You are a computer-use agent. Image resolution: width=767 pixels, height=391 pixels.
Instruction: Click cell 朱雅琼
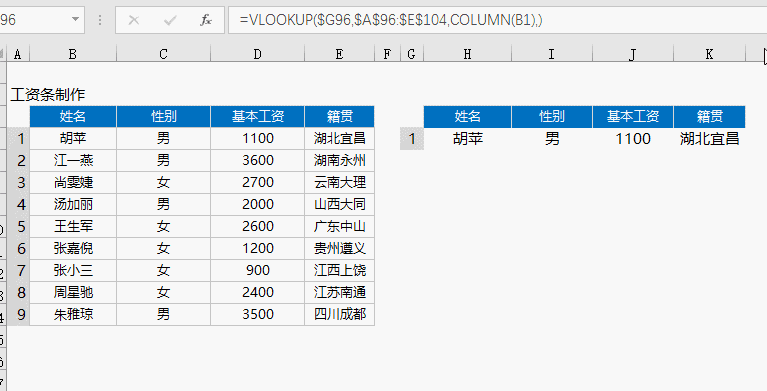tap(73, 315)
